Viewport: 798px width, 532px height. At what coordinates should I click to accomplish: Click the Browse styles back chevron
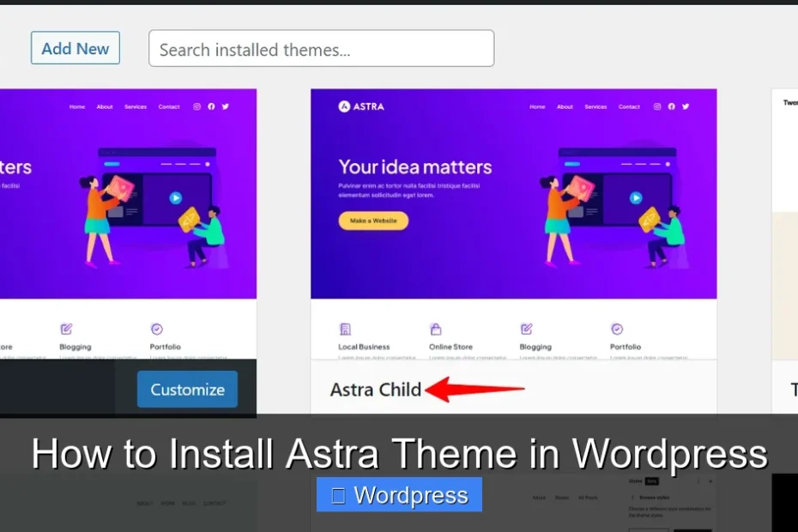(632, 498)
